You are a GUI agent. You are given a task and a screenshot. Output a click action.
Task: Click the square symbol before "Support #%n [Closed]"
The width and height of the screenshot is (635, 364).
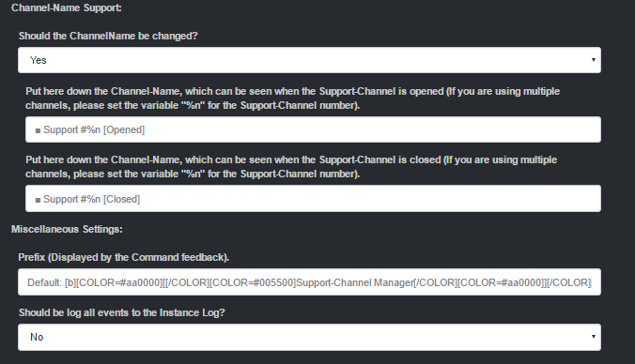[38, 200]
